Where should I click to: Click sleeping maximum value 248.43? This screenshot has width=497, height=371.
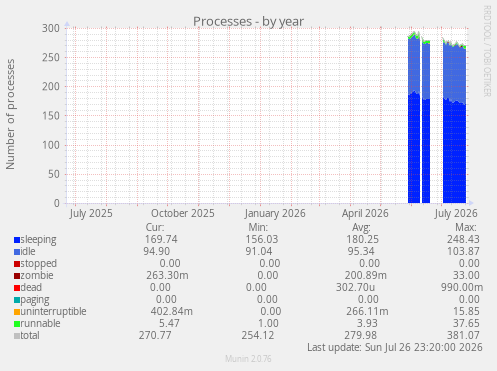pyautogui.click(x=463, y=239)
